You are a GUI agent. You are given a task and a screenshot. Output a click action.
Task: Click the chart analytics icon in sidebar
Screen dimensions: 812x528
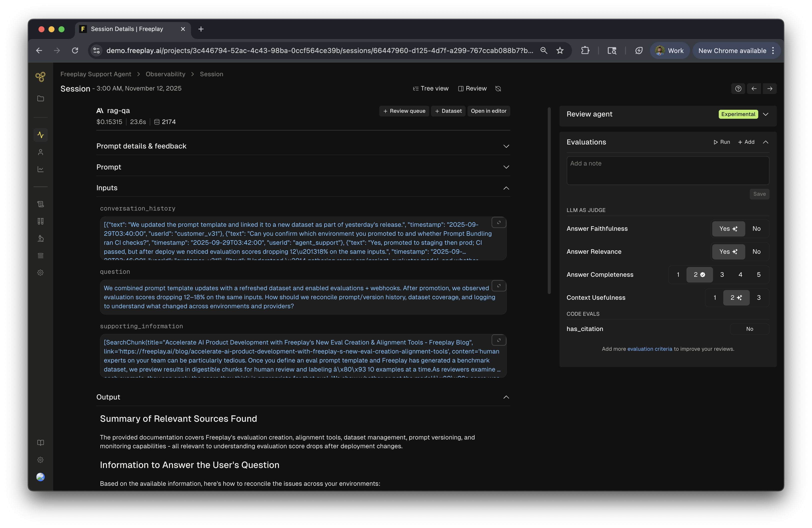click(x=40, y=169)
